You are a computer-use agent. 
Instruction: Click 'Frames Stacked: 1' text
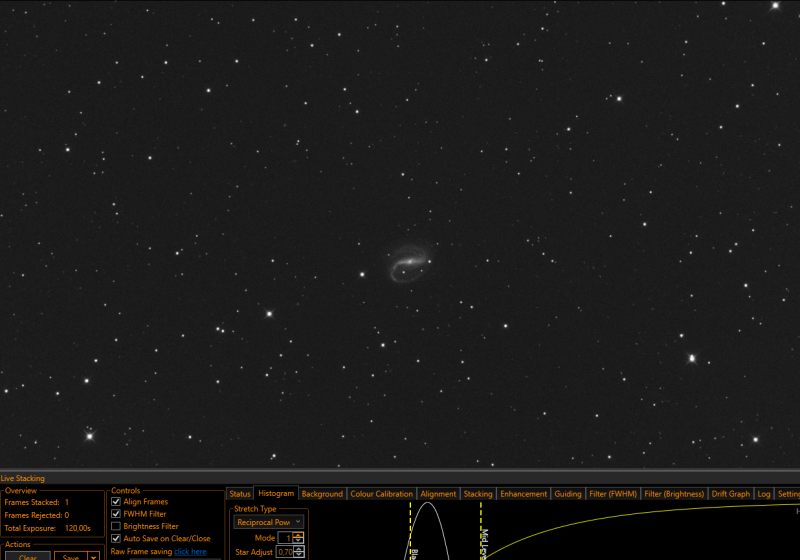tap(37, 502)
